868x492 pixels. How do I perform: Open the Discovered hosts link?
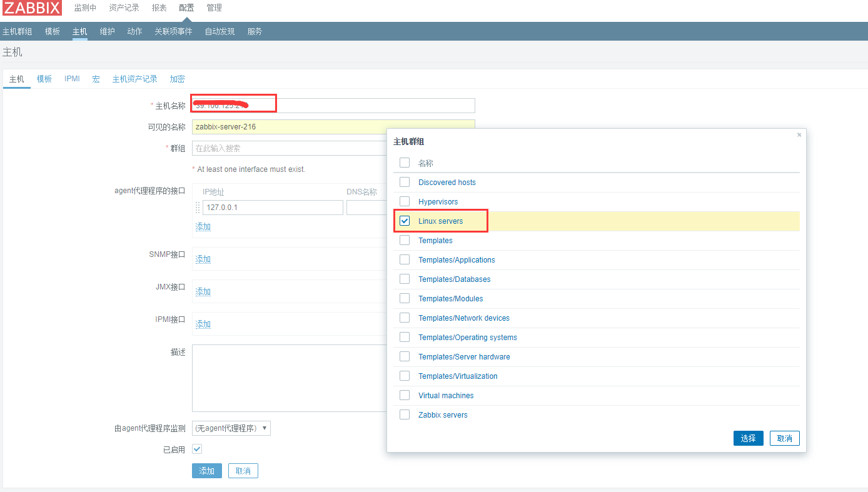[447, 183]
